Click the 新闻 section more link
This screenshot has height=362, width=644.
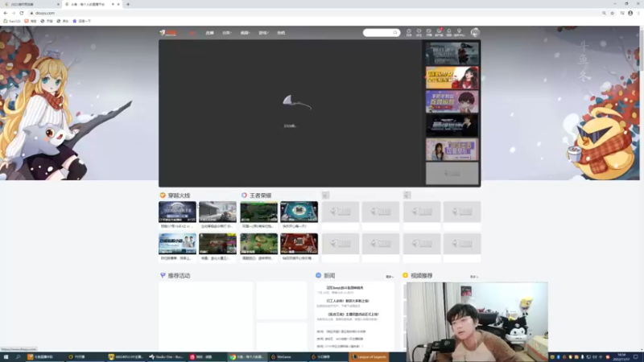[x=390, y=277]
